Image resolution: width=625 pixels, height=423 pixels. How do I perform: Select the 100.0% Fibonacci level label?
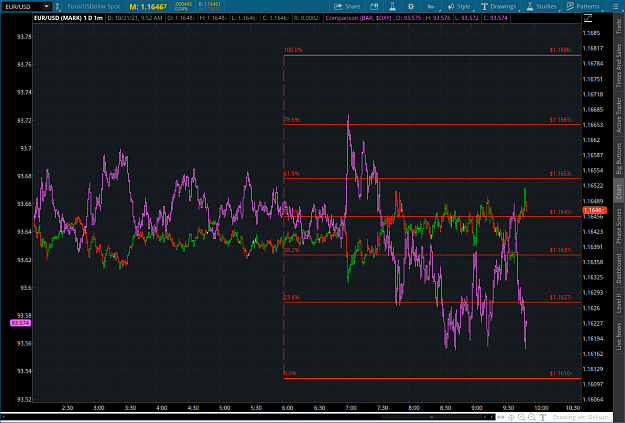click(293, 50)
